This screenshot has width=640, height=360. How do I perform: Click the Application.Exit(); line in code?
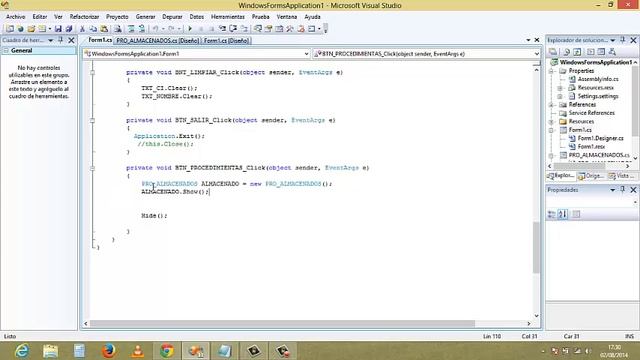169,136
